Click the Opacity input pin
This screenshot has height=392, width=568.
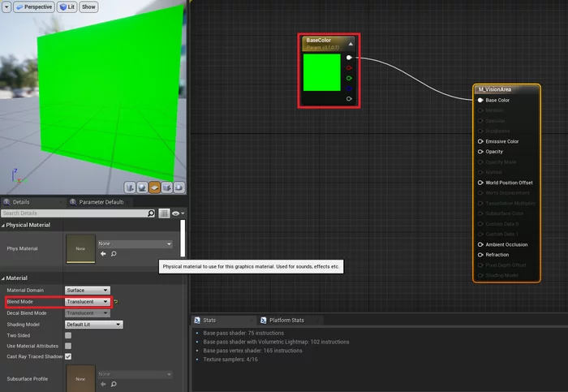click(x=480, y=152)
